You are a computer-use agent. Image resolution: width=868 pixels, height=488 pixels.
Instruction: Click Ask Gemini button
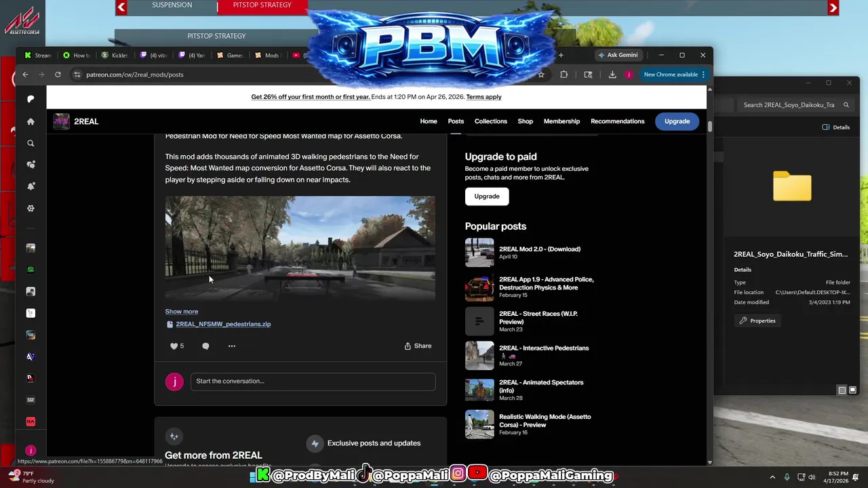[x=618, y=55]
